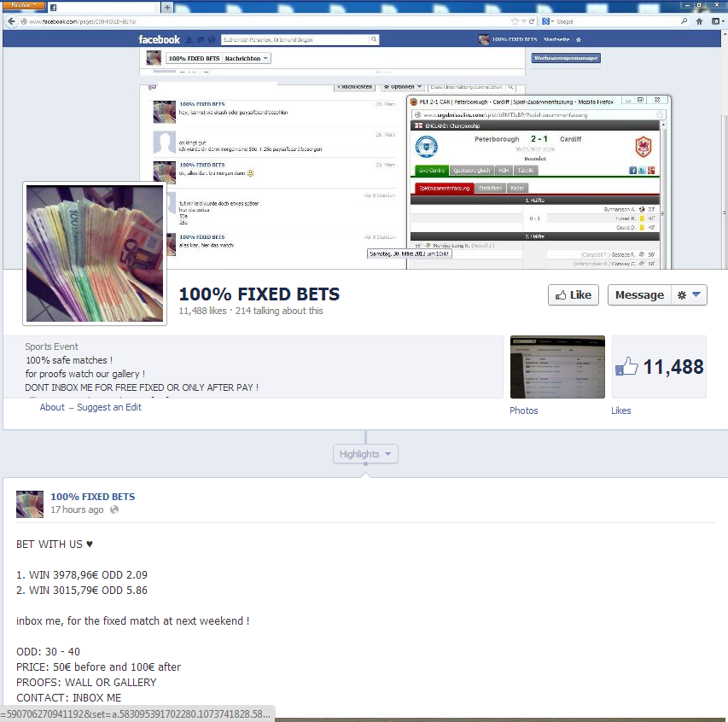Click the text 11,488 likes · 214 talking about this
The width and height of the screenshot is (728, 722).
click(251, 312)
